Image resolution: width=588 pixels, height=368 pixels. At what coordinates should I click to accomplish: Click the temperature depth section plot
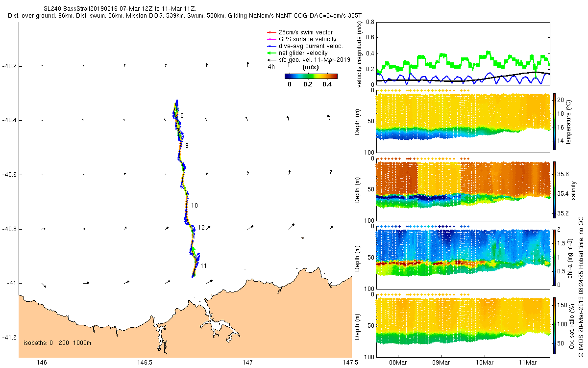pyautogui.click(x=463, y=117)
